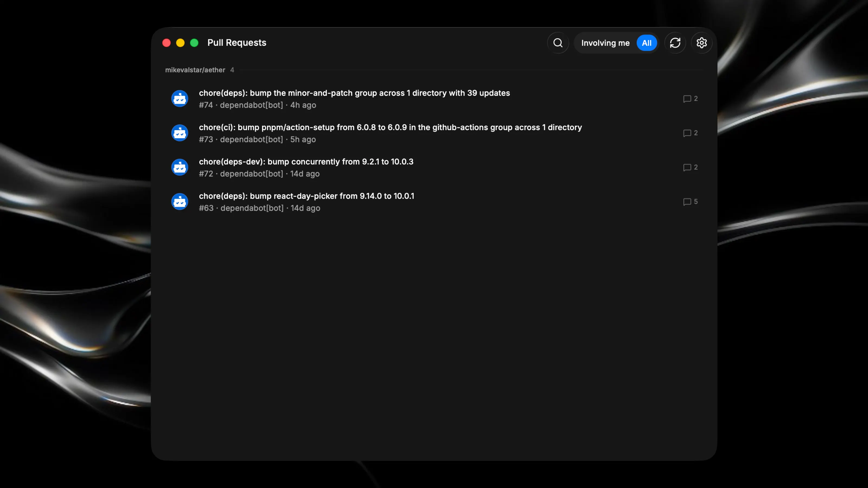Open the search icon in header
The image size is (868, 488).
[558, 43]
